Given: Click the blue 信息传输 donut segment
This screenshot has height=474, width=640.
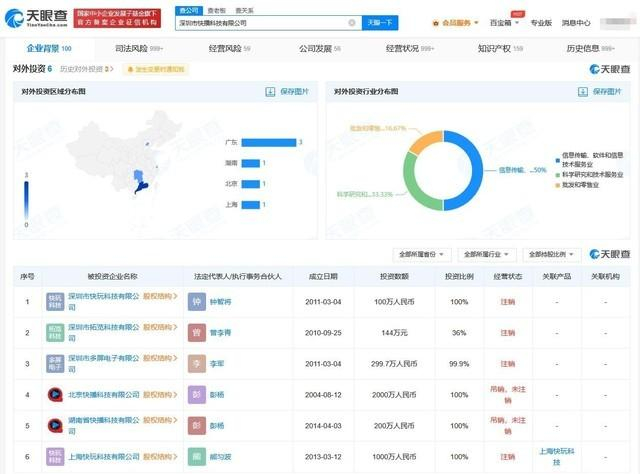Looking at the screenshot, I should point(477,171).
